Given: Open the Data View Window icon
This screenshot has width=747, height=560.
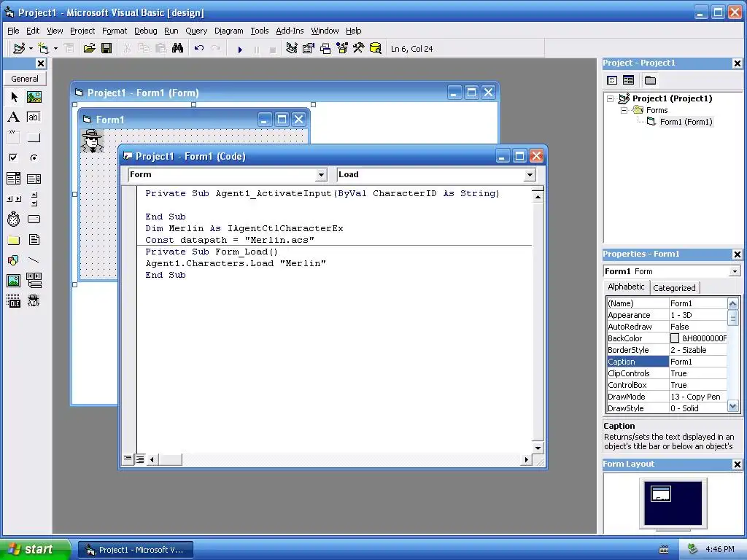Looking at the screenshot, I should click(x=376, y=49).
